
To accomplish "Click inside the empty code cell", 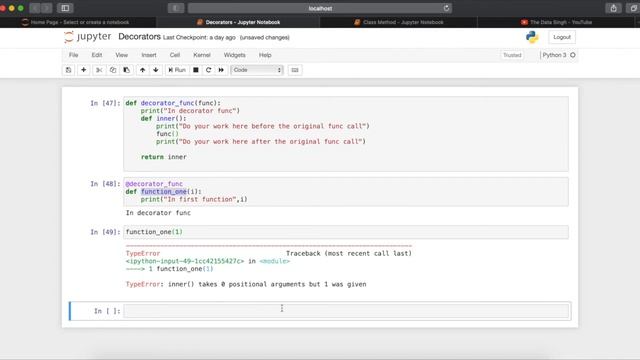I will tap(346, 311).
